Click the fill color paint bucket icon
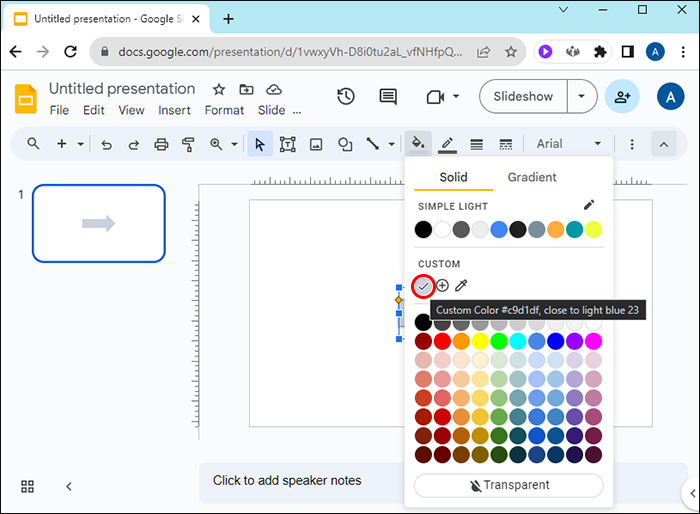The width and height of the screenshot is (700, 514). click(x=419, y=144)
